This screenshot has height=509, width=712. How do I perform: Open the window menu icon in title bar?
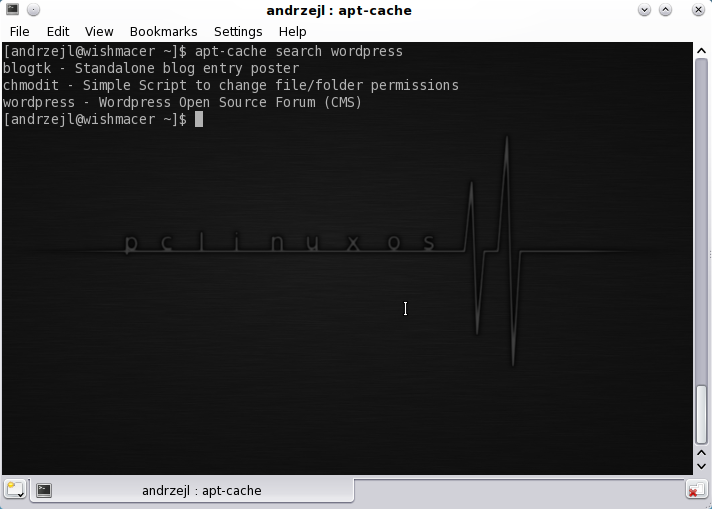coord(11,11)
